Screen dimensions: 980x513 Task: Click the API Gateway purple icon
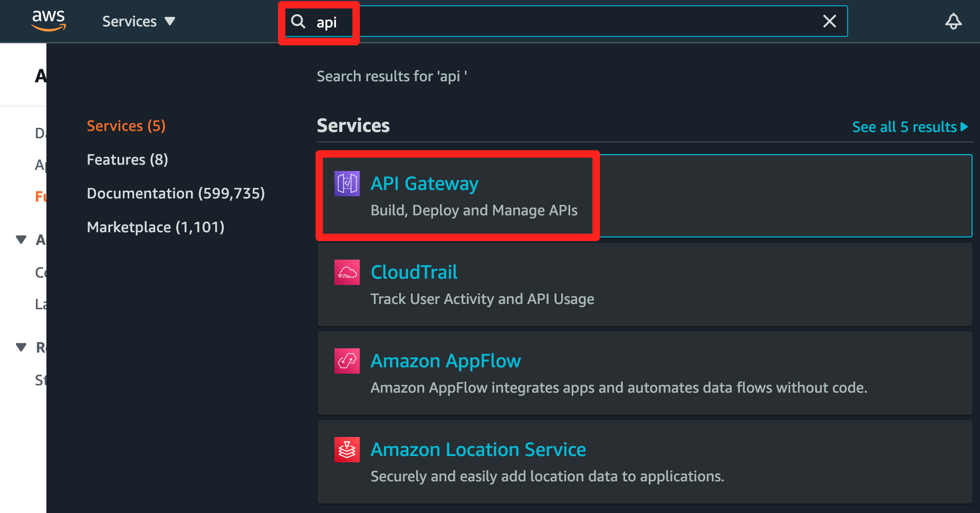click(347, 184)
